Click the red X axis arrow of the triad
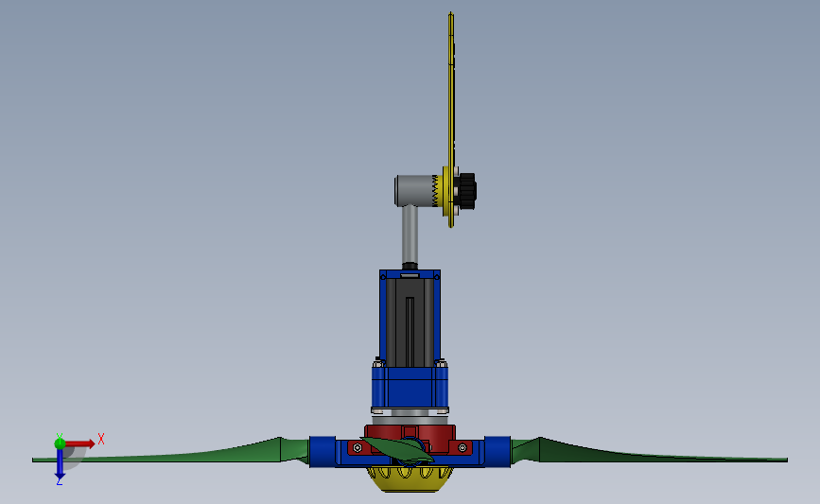Viewport: 820px width, 504px height. pyautogui.click(x=79, y=443)
